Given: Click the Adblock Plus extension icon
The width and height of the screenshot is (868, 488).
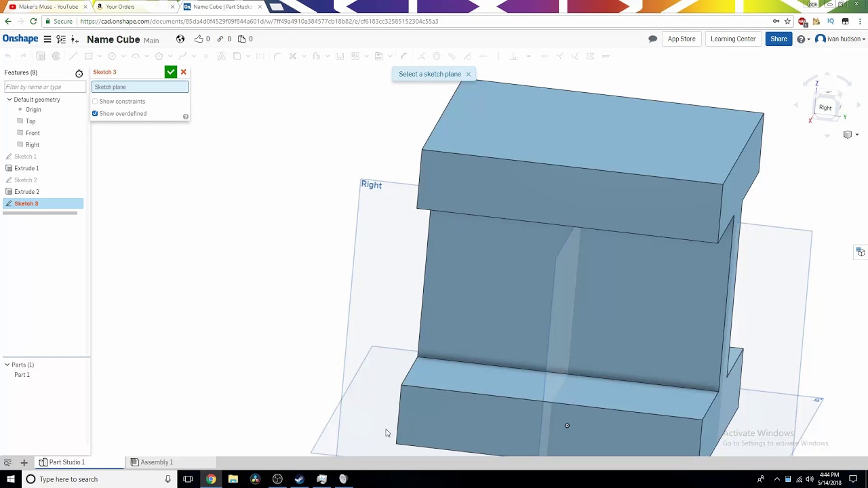Looking at the screenshot, I should [803, 22].
